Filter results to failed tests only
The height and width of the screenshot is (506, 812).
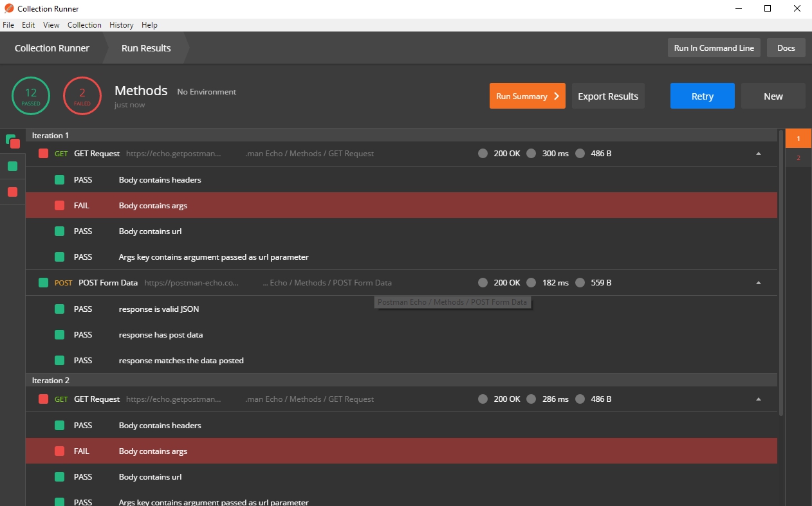pos(12,192)
